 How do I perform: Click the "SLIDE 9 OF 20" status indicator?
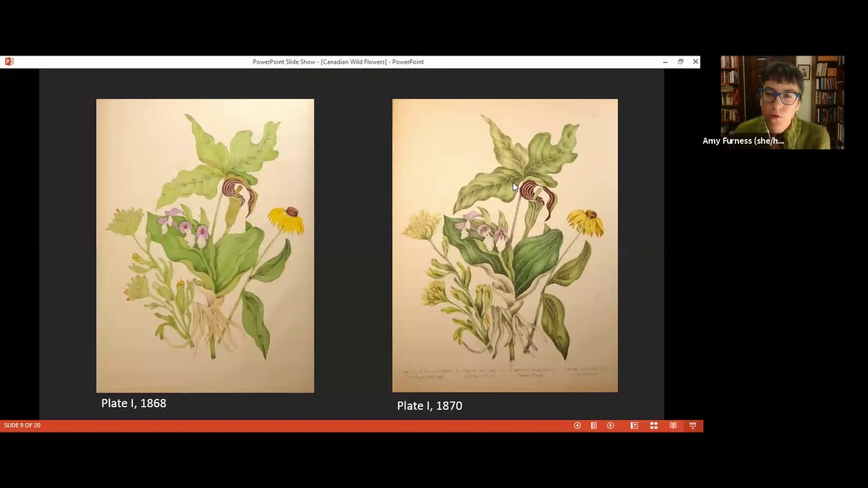[x=22, y=426]
